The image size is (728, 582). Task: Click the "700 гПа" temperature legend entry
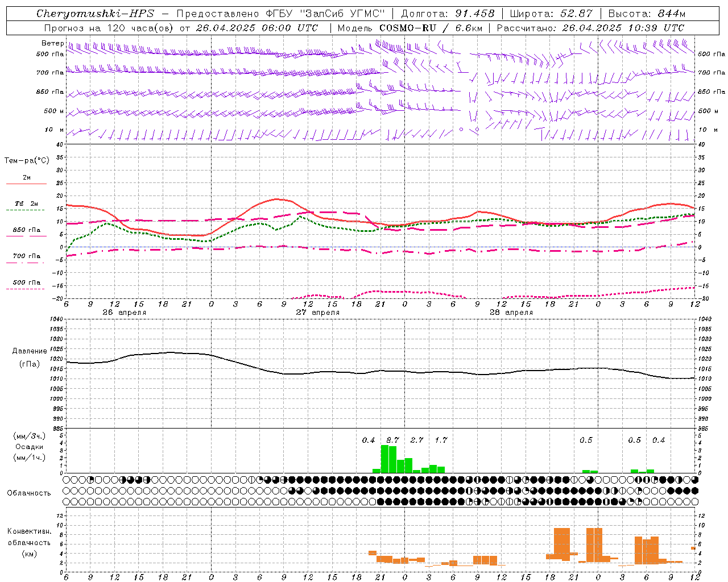point(27,256)
